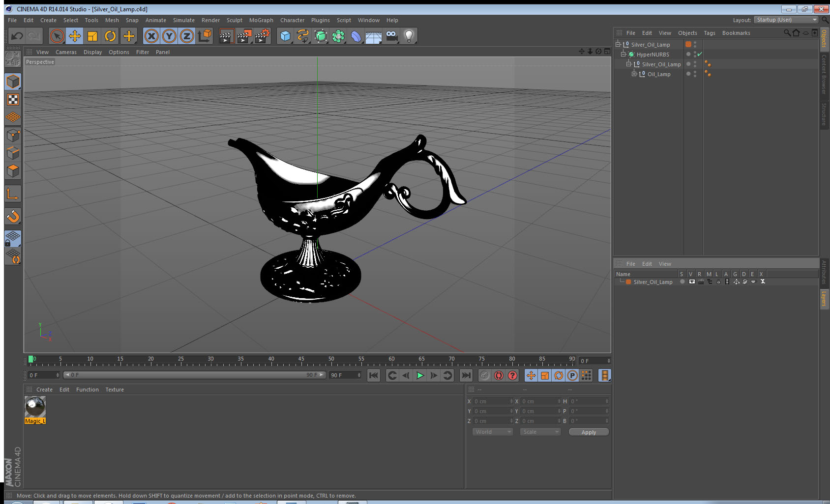Switch coordinate system icon

coord(205,36)
